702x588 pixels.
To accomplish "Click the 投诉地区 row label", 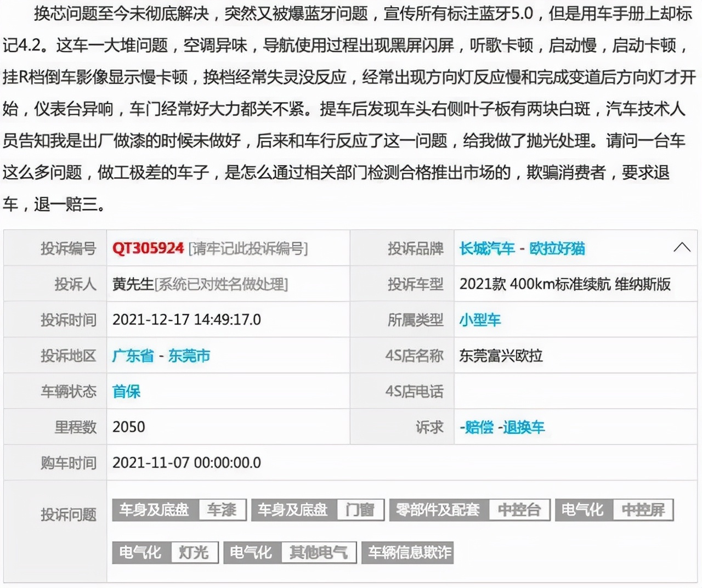I will pyautogui.click(x=68, y=355).
